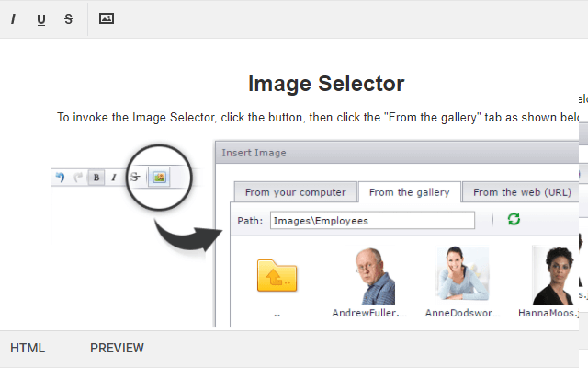Switch to the PREVIEW tab
588x368 pixels.
tap(117, 348)
